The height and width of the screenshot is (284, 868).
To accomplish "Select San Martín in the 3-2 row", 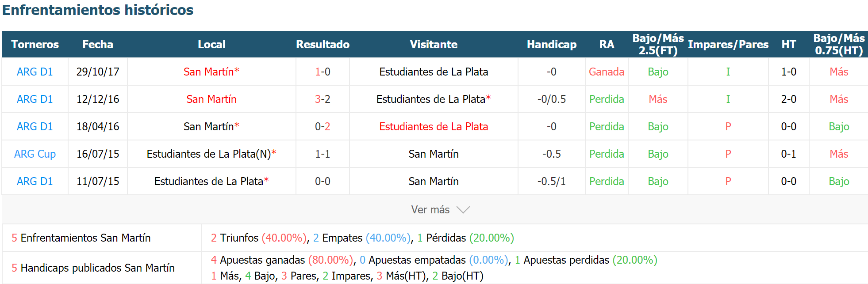I will coord(211,99).
